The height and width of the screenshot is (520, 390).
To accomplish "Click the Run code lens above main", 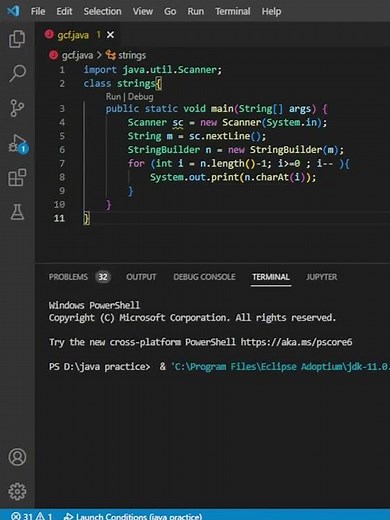I will click(x=113, y=97).
